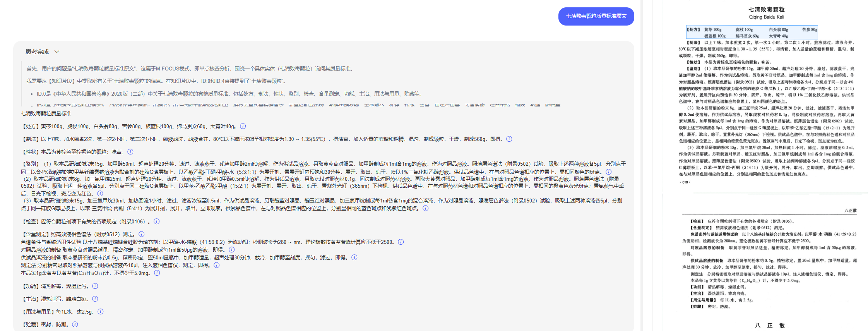868x331 pixels.
Task: Click info icon after 不得少于5.0mg line
Action: pos(157,273)
